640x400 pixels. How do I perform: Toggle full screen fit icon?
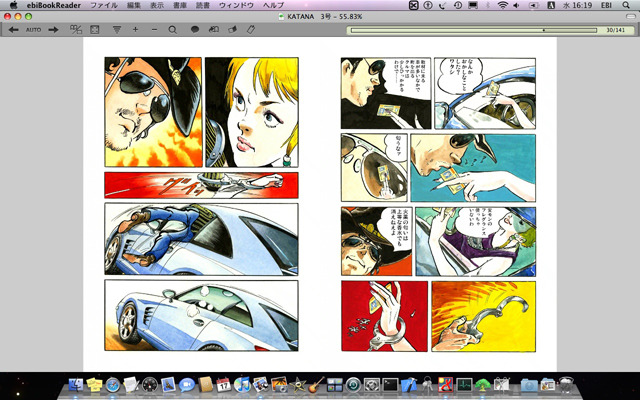click(95, 30)
